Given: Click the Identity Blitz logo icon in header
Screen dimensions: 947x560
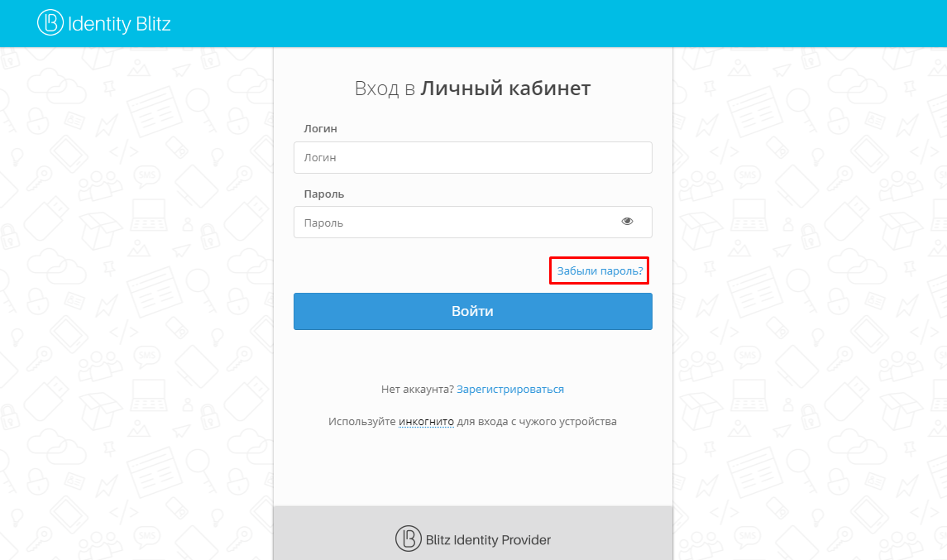Looking at the screenshot, I should pos(50,23).
